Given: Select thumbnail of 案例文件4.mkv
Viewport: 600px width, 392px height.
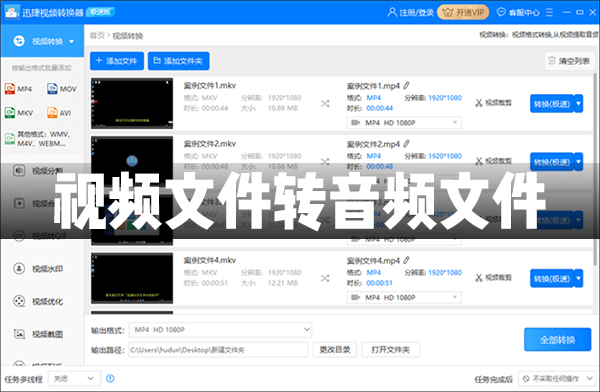Looking at the screenshot, I should [132, 278].
